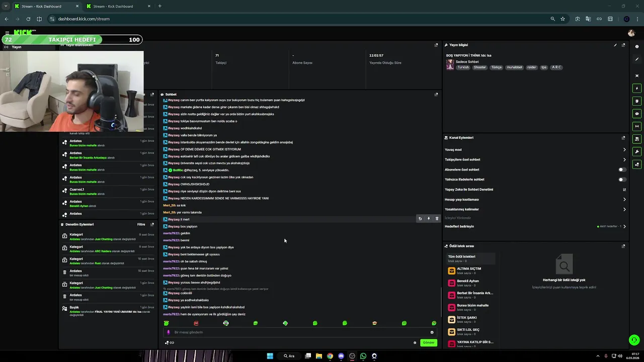
Task: Open the info icon in right sidebar
Action: (637, 46)
